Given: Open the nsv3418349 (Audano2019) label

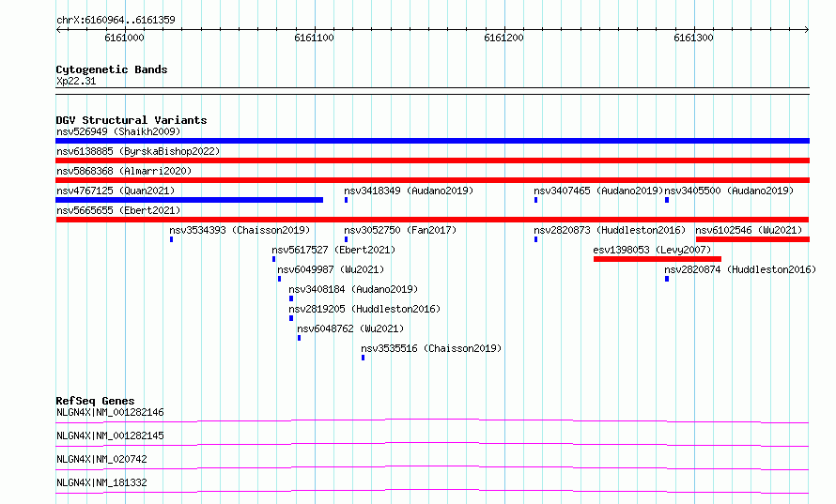Looking at the screenshot, I should click(x=409, y=191).
